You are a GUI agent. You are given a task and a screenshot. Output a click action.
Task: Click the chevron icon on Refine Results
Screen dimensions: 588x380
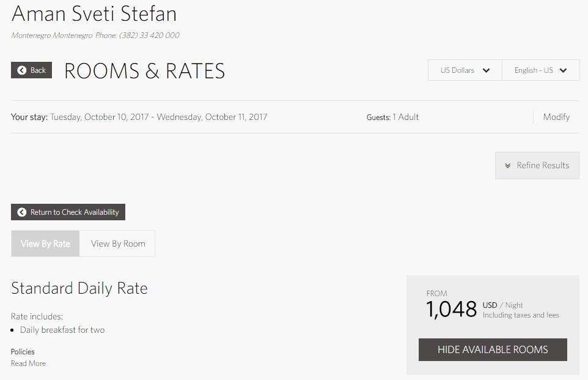508,165
